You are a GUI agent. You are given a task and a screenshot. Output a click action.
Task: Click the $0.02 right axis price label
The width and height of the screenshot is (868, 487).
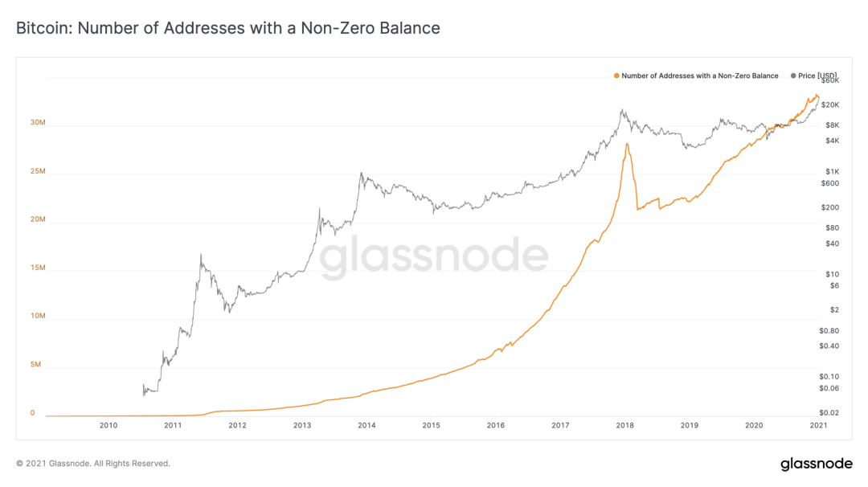(829, 413)
